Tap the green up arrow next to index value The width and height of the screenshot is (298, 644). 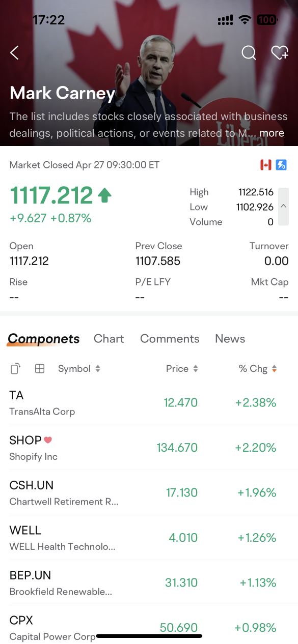point(104,195)
